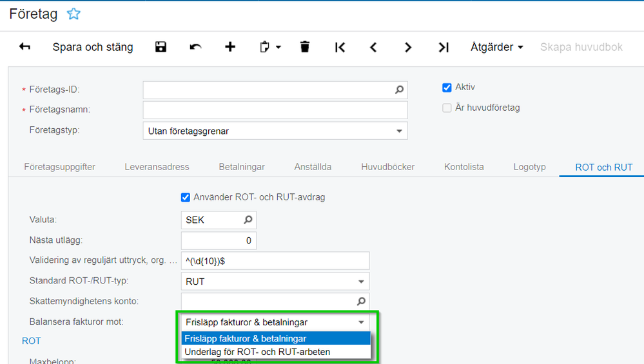Screen dimensions: 644x364
Task: Open the Åtgärder menu
Action: [x=496, y=47]
